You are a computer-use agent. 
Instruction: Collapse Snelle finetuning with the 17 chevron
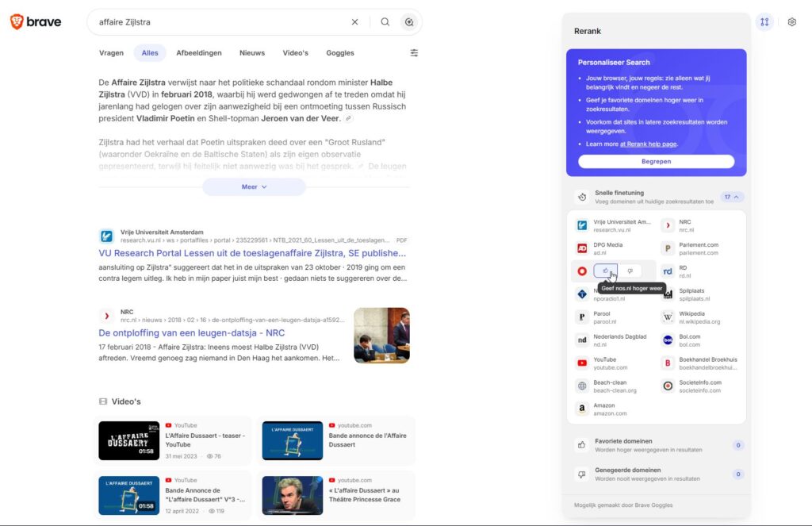click(732, 197)
